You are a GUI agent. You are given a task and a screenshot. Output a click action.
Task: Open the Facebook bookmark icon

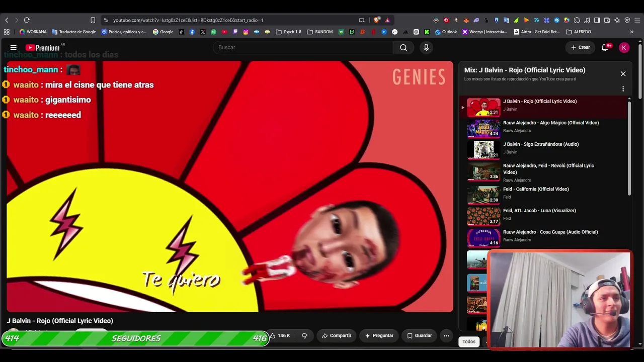pos(192,32)
